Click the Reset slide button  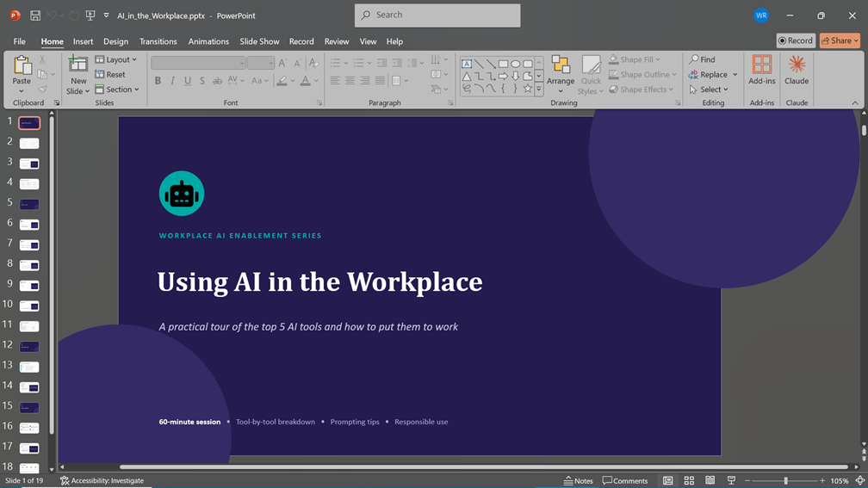(x=110, y=74)
